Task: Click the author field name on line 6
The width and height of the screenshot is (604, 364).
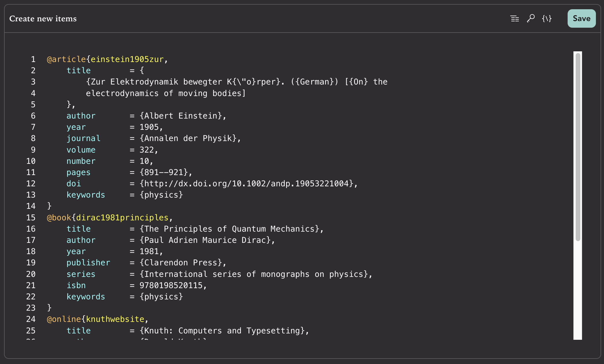Action: point(81,116)
